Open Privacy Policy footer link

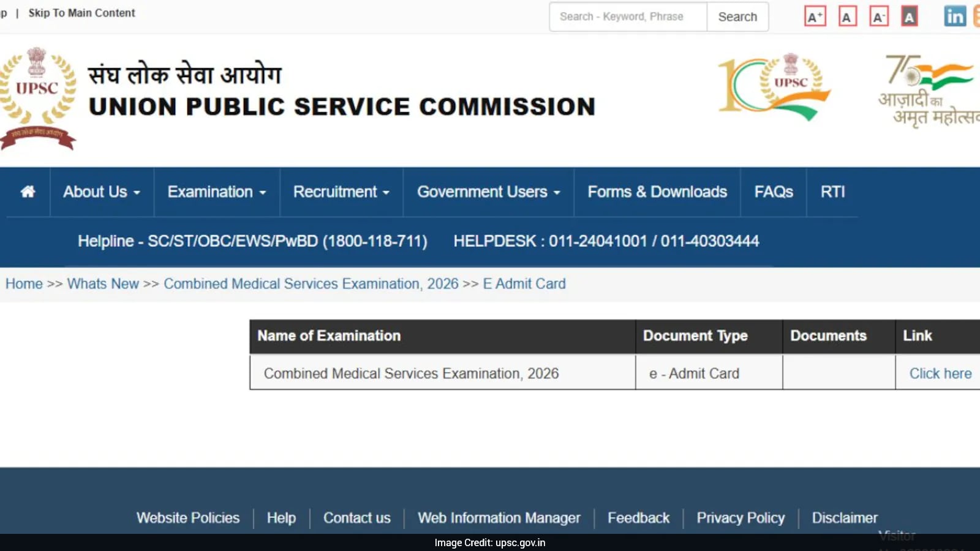(x=741, y=518)
